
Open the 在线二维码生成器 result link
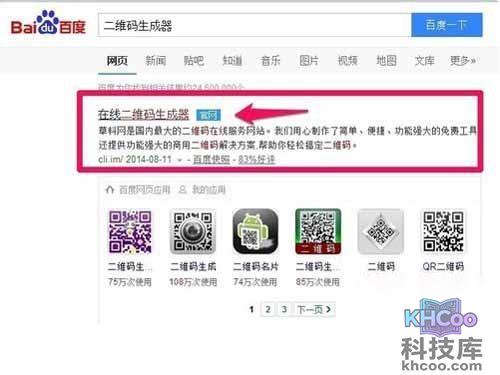143,114
